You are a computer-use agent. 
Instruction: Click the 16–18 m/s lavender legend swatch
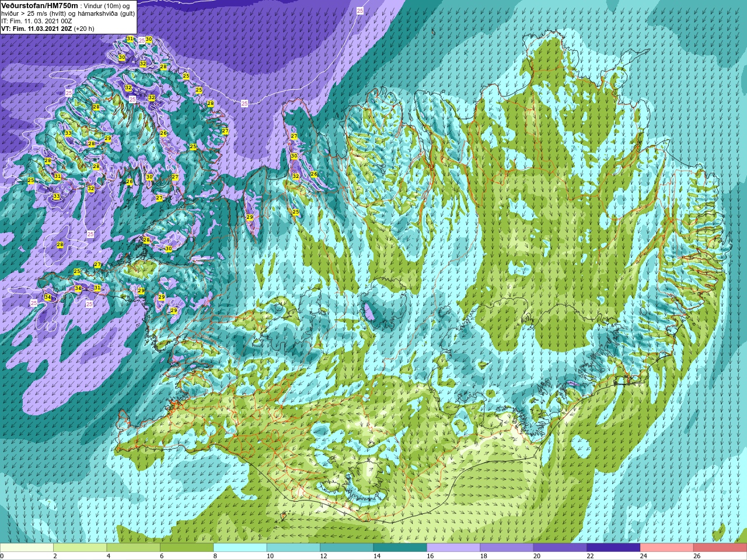pos(453,548)
